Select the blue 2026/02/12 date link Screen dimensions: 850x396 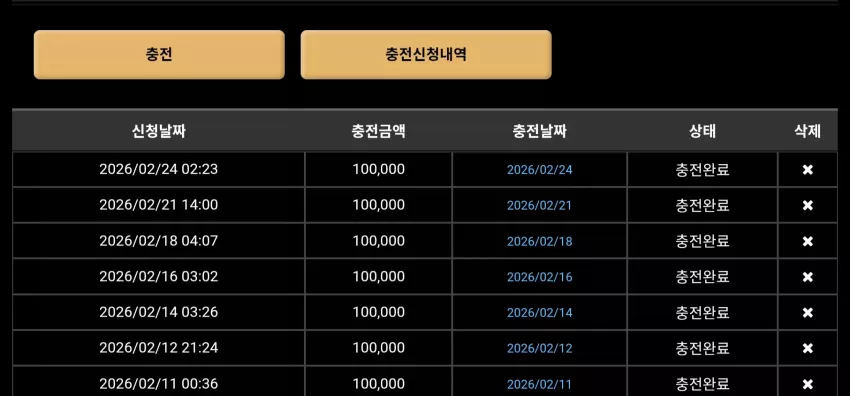539,348
